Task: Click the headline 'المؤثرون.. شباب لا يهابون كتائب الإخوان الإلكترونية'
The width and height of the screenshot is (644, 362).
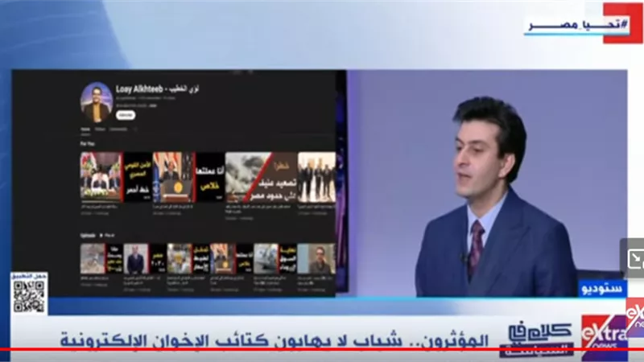Action: click(275, 340)
